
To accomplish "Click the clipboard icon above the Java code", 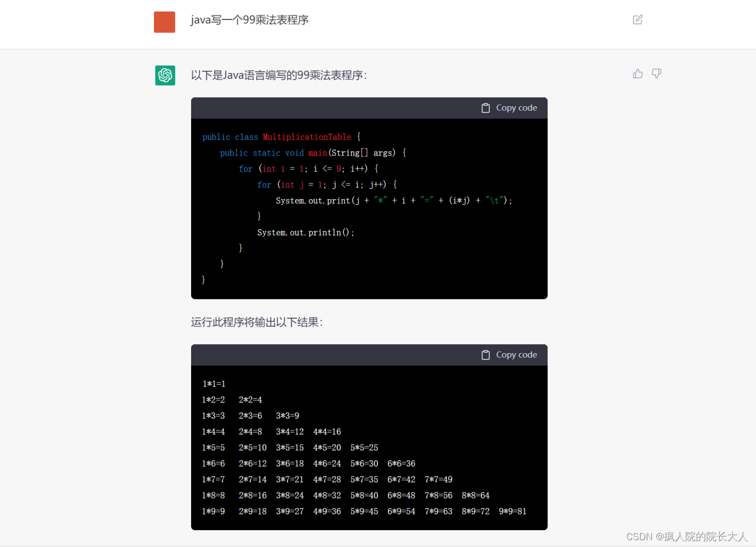I will click(x=486, y=108).
